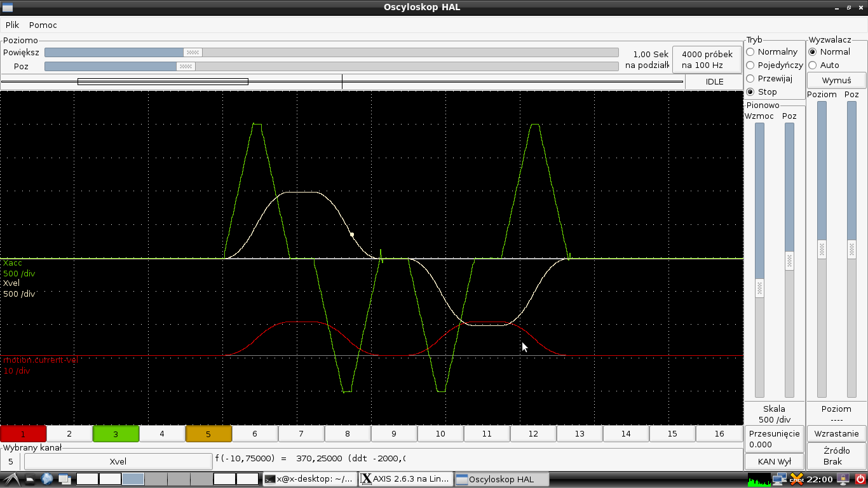Select Pojedyńczy run mode
This screenshot has height=488, width=868.
coord(750,65)
